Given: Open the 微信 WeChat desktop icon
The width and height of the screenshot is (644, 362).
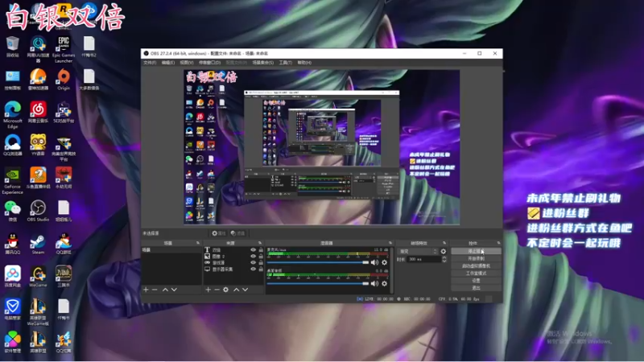Looking at the screenshot, I should click(x=13, y=211).
